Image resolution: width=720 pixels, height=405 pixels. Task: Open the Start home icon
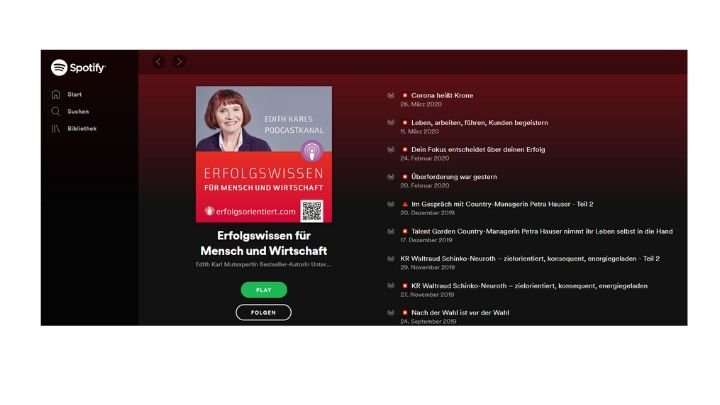point(56,95)
